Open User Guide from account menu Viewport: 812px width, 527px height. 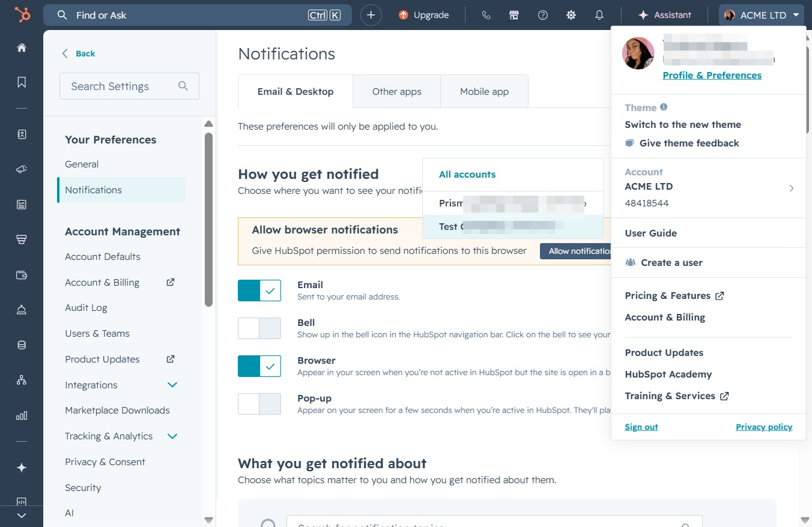[x=650, y=233]
